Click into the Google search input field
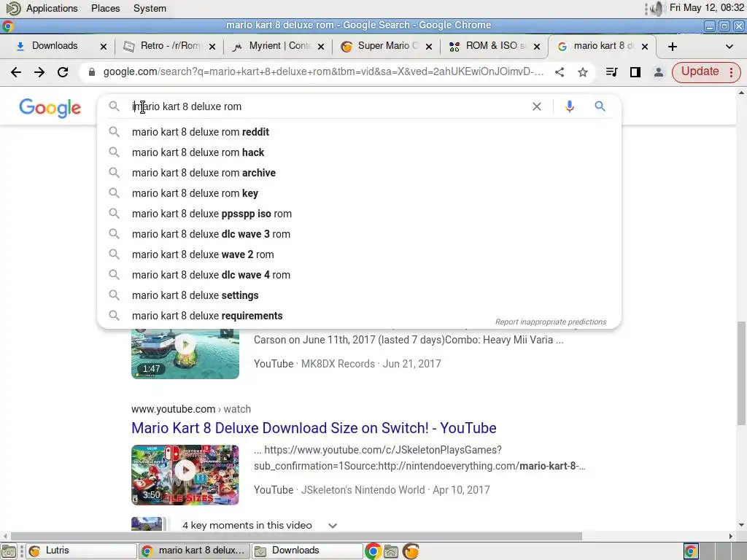 (x=329, y=106)
